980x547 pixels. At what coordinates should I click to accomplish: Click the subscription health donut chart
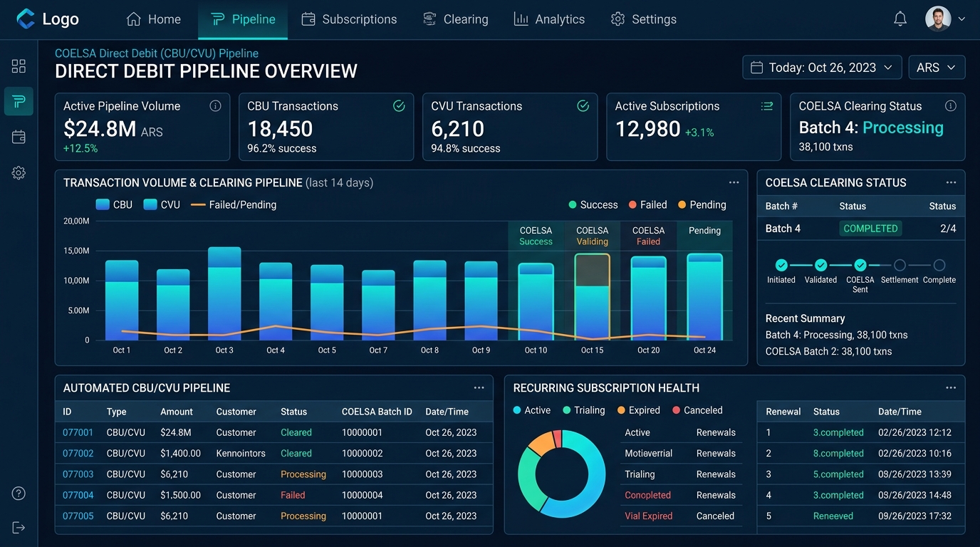click(561, 473)
